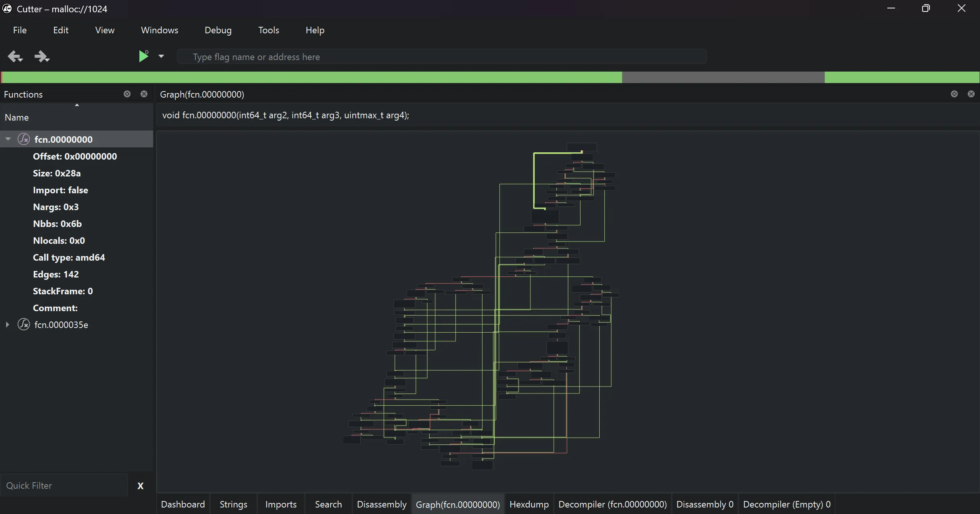The image size is (980, 514).
Task: Click gray section of navigation overview bar
Action: [723, 77]
